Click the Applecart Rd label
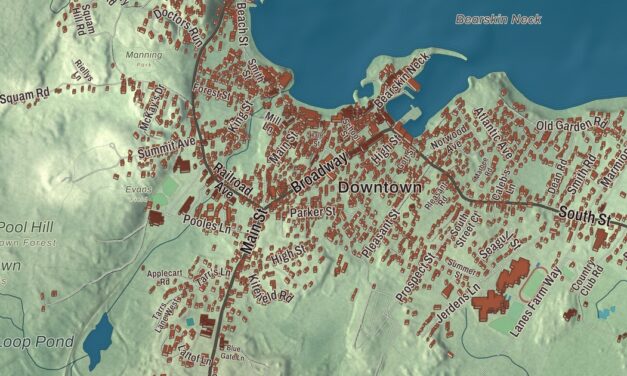 (164, 277)
